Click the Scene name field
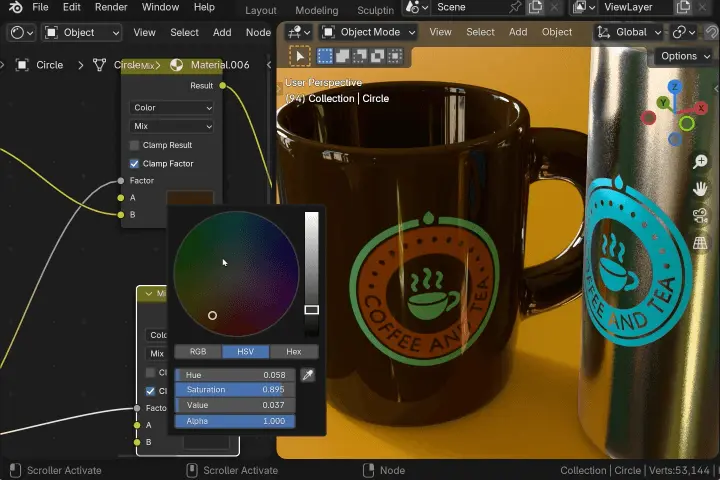720x480 pixels. tap(468, 7)
